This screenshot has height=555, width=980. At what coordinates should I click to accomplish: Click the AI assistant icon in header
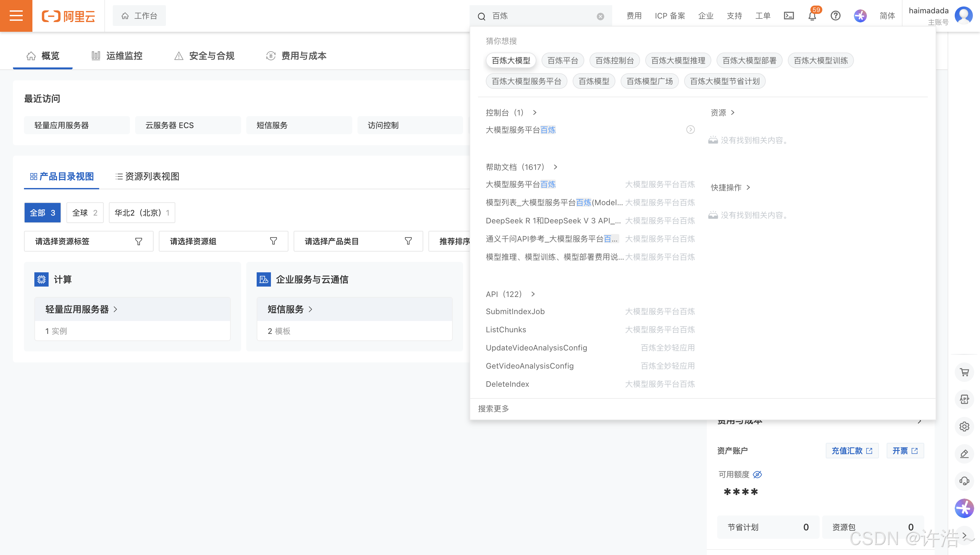coord(860,16)
